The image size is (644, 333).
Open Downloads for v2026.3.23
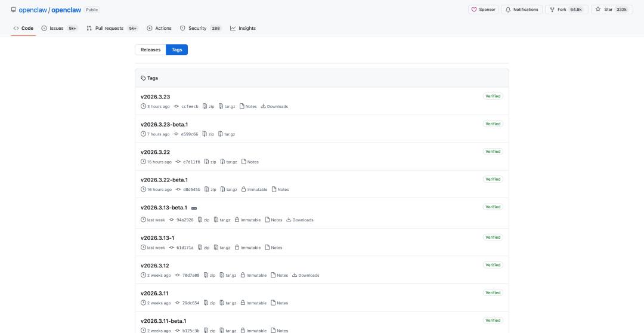[274, 106]
